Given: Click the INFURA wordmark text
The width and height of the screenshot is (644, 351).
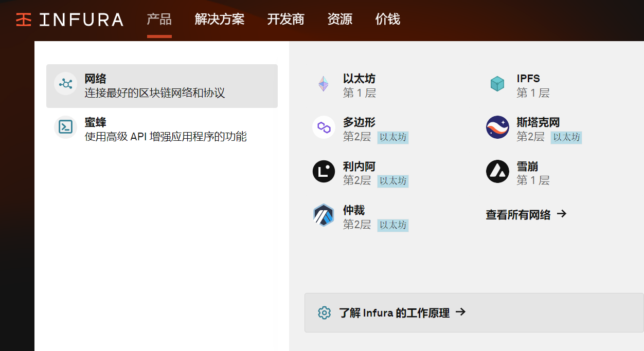Looking at the screenshot, I should (x=81, y=20).
